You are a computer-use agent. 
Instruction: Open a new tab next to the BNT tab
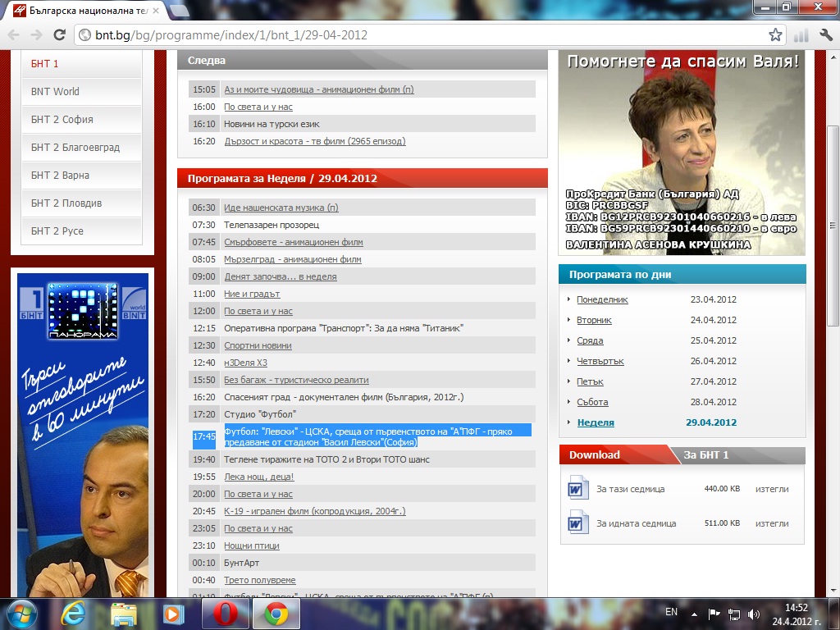(178, 10)
